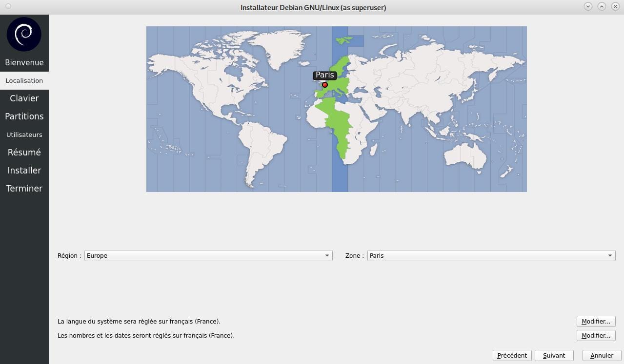The width and height of the screenshot is (624, 364).
Task: Go to Clavier step in sidebar
Action: point(24,98)
